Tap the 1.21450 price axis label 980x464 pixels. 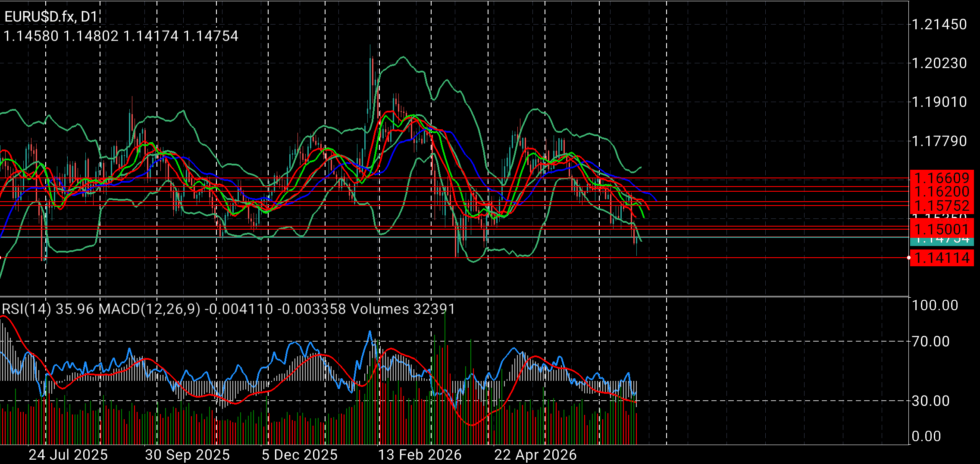pos(939,25)
